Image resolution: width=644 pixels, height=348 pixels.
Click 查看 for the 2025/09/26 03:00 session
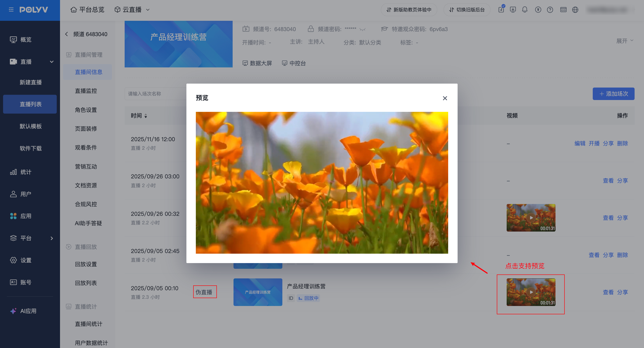click(608, 180)
